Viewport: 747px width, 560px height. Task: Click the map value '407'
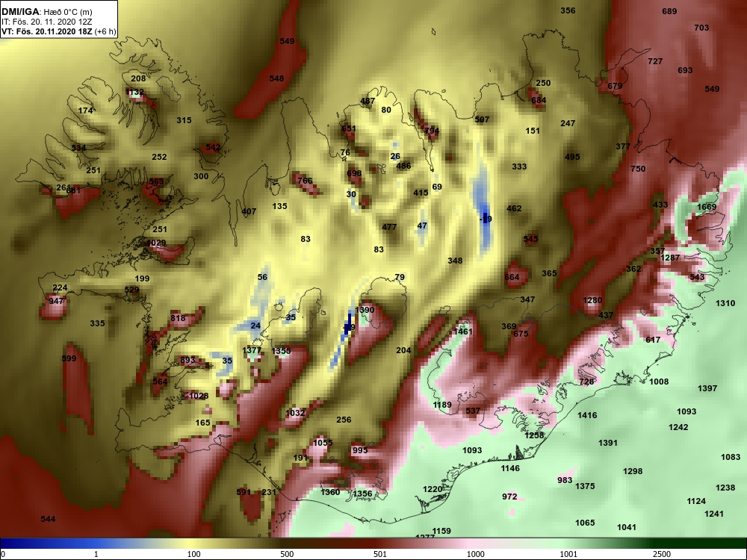click(249, 211)
